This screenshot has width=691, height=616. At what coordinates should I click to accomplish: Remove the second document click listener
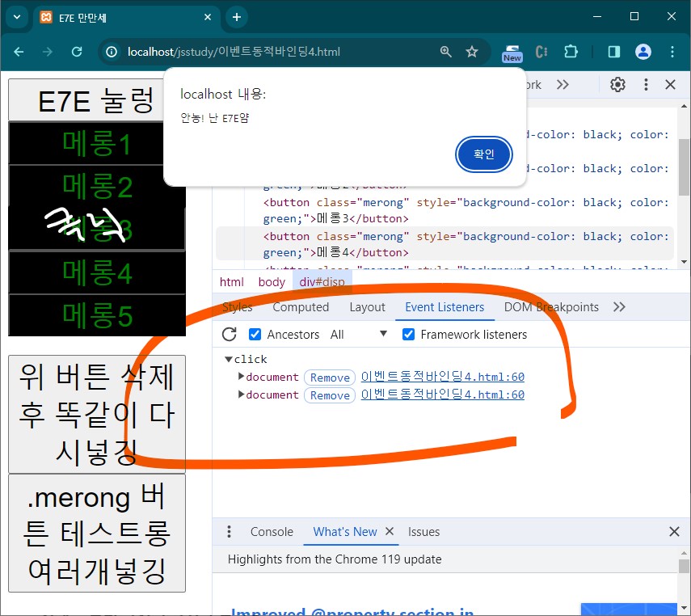point(330,395)
